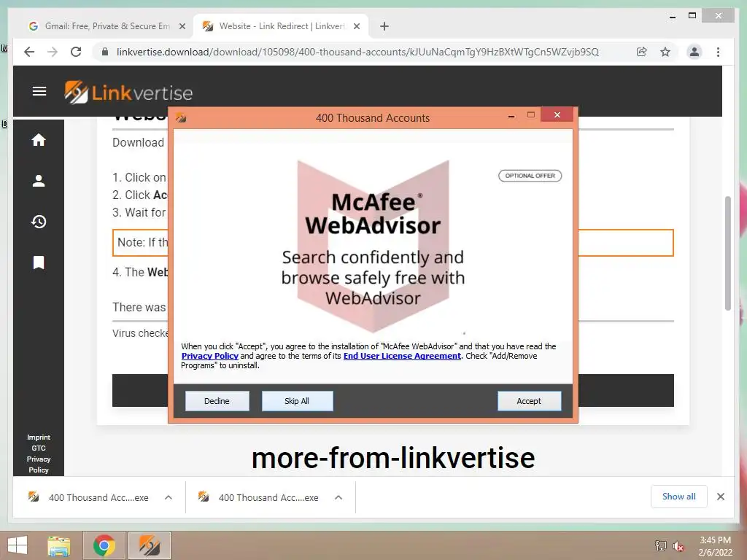The image size is (747, 560).
Task: Click the McAfee WebAdvisor title text
Action: pyautogui.click(x=373, y=214)
